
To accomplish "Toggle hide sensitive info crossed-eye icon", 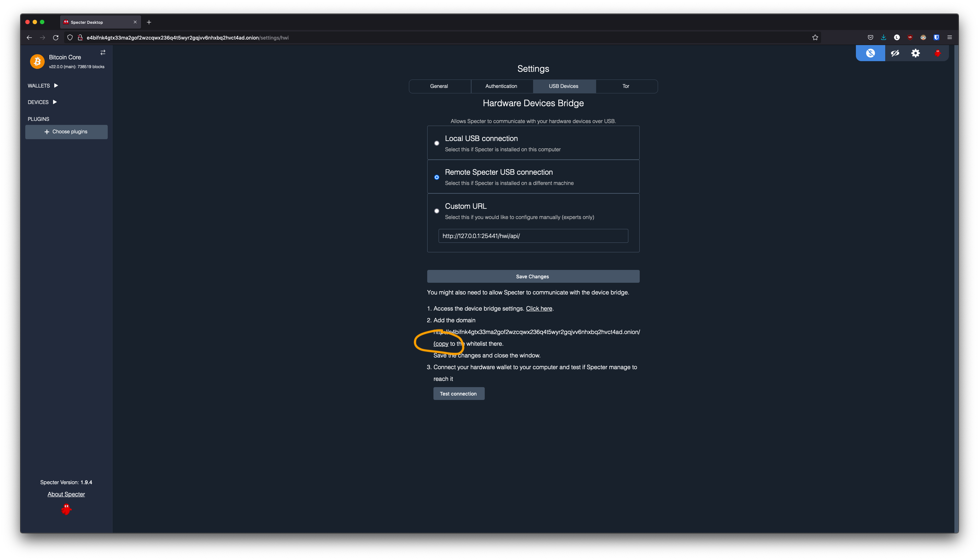I will pyautogui.click(x=895, y=53).
